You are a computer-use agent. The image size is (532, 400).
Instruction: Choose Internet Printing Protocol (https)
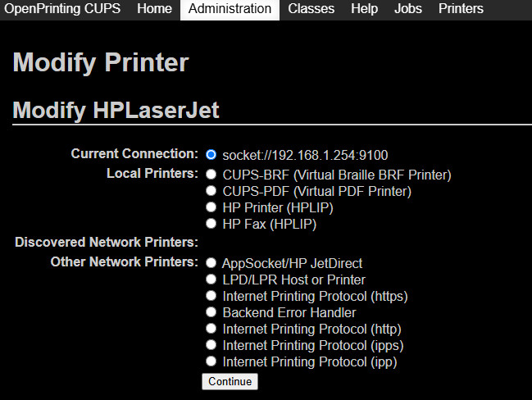pyautogui.click(x=211, y=296)
